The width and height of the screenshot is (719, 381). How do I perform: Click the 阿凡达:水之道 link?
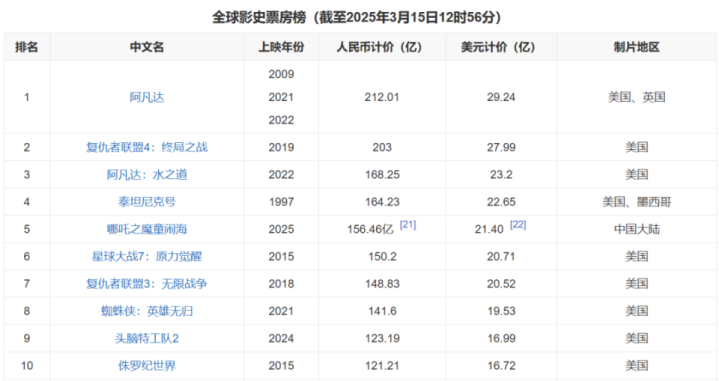(147, 175)
